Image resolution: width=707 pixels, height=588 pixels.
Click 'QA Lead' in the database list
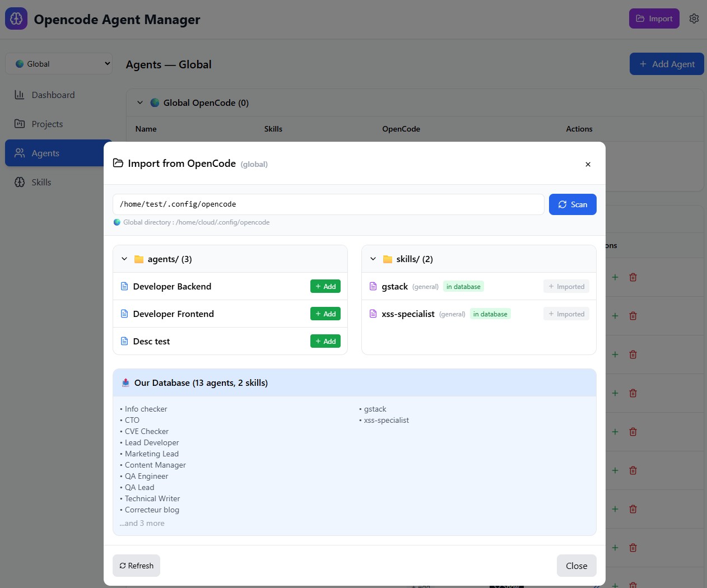click(x=139, y=487)
